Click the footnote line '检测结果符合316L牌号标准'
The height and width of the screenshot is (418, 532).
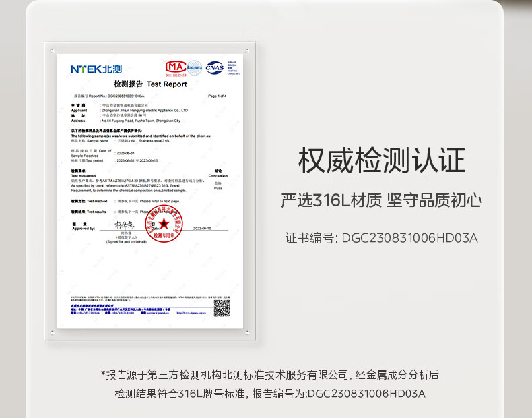[270, 394]
